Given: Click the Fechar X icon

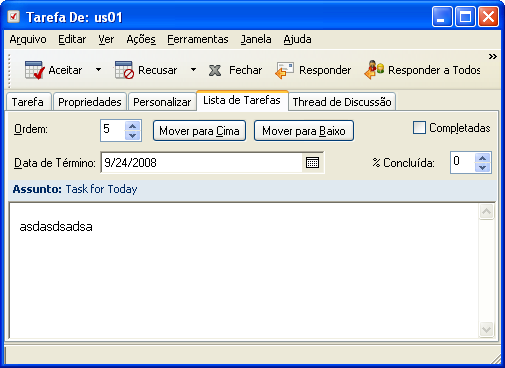Looking at the screenshot, I should [x=215, y=70].
